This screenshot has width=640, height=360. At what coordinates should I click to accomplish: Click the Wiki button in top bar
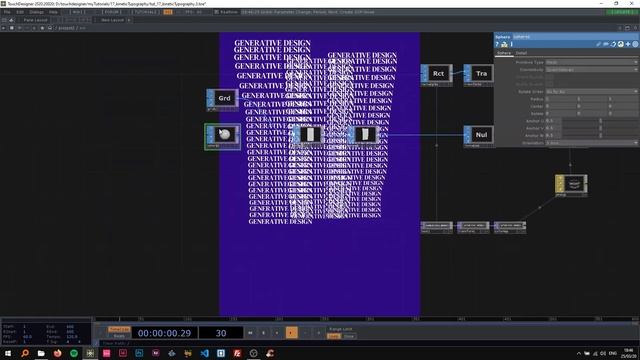point(78,12)
